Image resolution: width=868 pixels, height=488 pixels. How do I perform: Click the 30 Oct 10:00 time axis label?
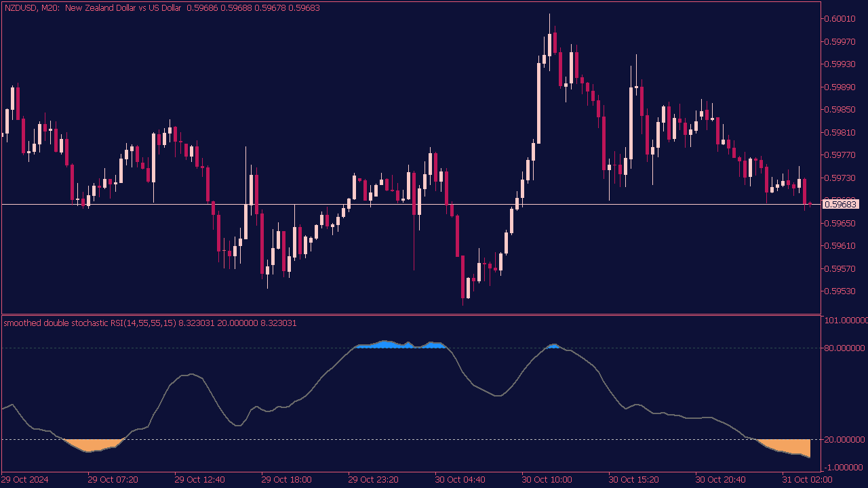[x=547, y=479]
